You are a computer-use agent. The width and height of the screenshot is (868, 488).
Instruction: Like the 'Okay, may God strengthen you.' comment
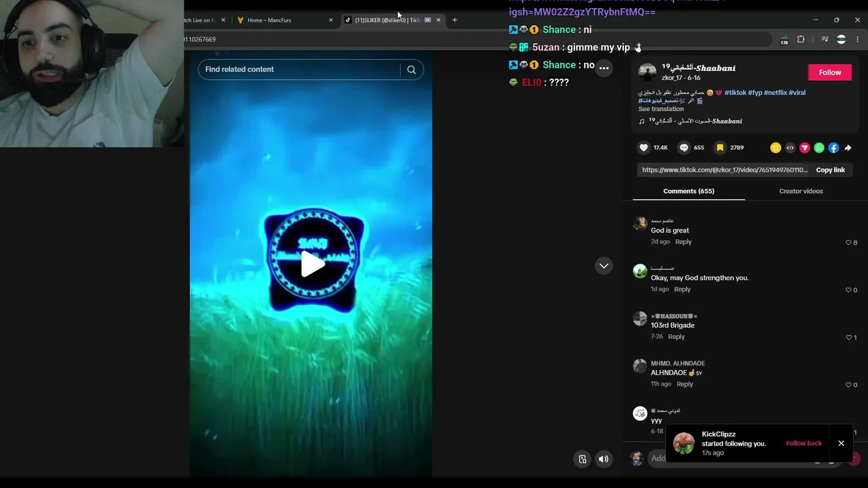click(848, 290)
